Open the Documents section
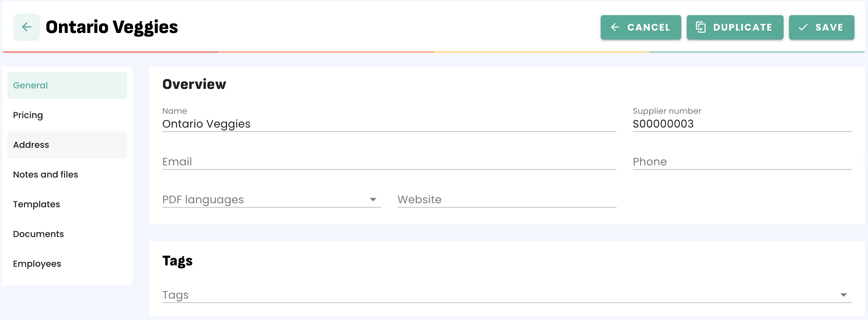This screenshot has height=320, width=868. coord(67,234)
